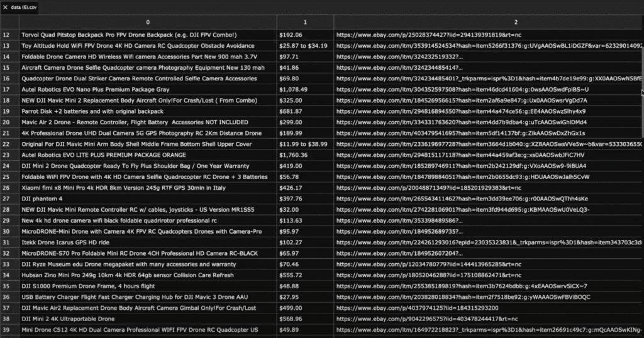Click 'Autel Robotics EVO Nano Plus' cell
The image size is (644, 338).
click(x=148, y=89)
